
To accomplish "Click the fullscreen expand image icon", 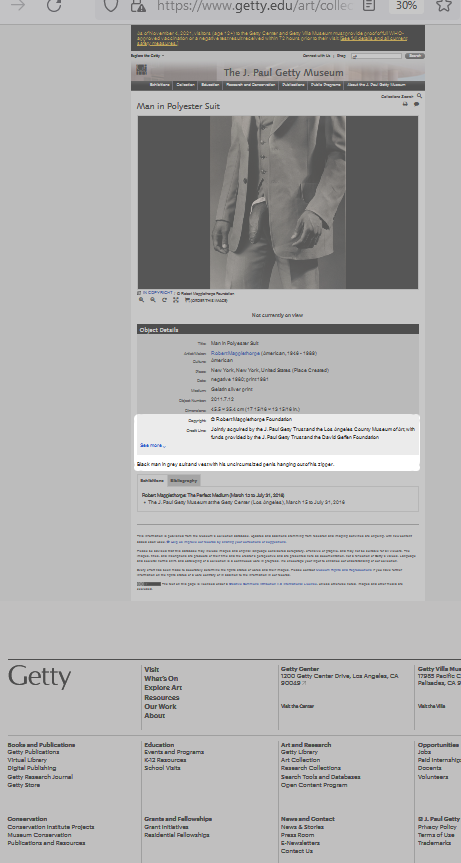I will [176, 300].
